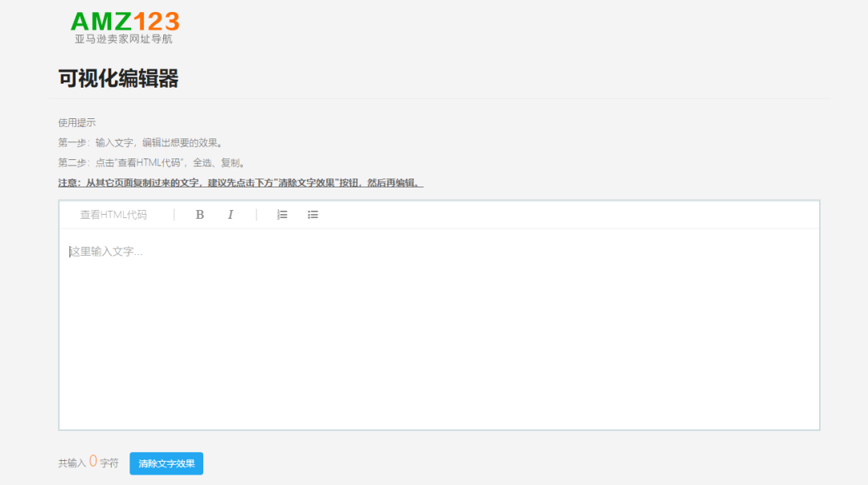This screenshot has height=485, width=868.
Task: Click the 可视化编辑器 page heading
Action: pyautogui.click(x=118, y=79)
